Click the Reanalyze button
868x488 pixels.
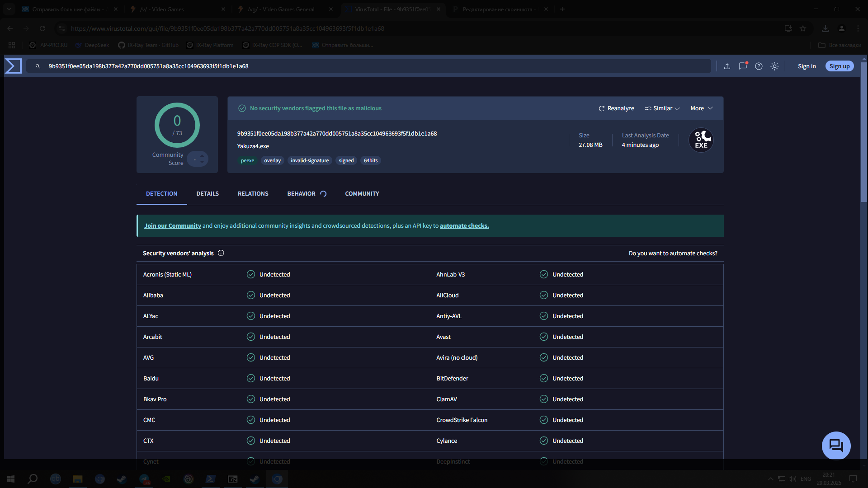point(616,108)
